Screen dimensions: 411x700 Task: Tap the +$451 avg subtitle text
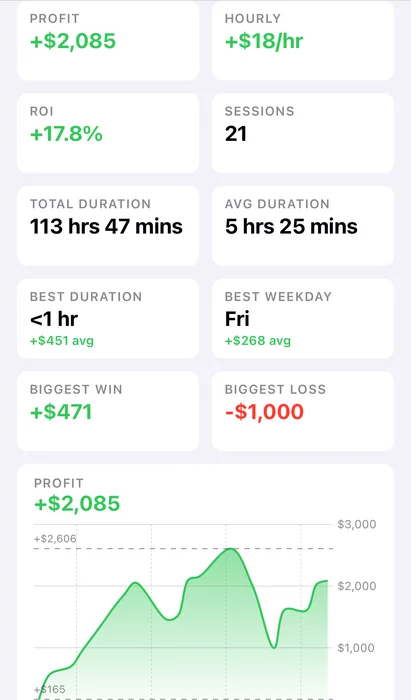[x=62, y=341]
